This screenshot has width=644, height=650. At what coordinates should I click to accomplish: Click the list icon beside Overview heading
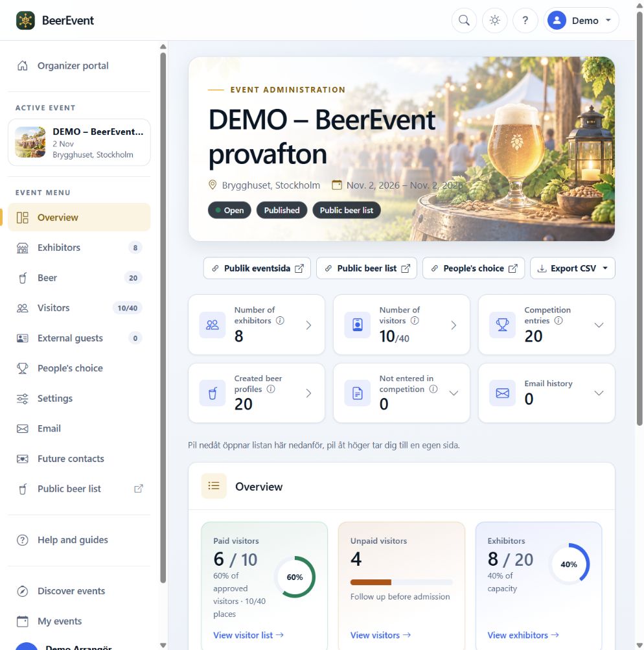[214, 486]
